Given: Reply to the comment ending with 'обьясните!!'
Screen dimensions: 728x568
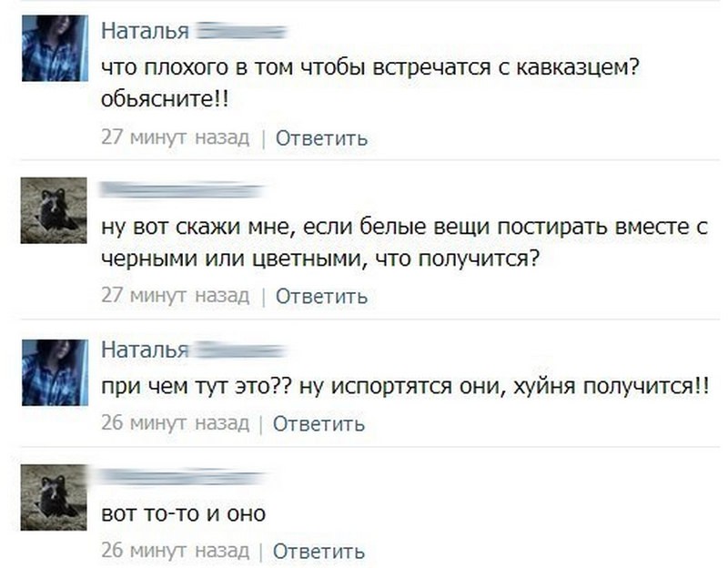Looking at the screenshot, I should pyautogui.click(x=321, y=138).
